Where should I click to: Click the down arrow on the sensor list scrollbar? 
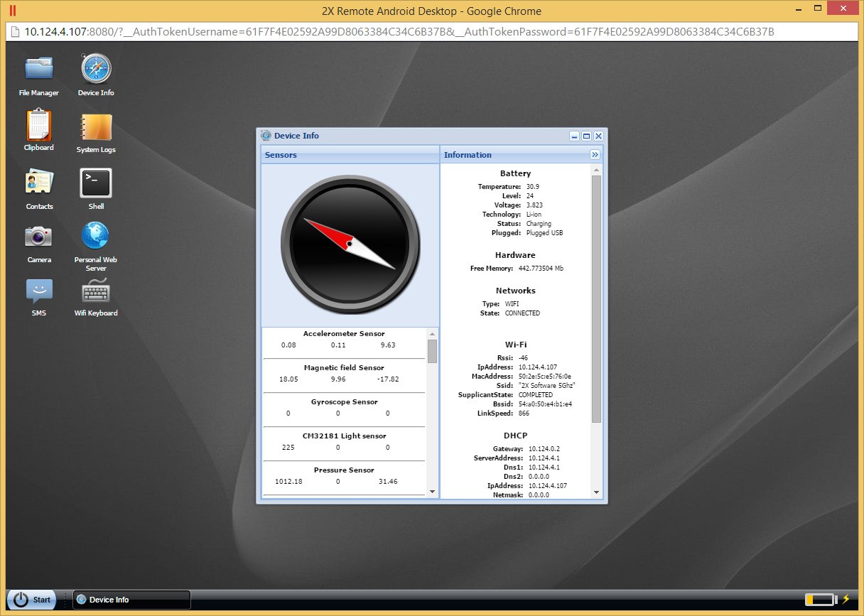point(432,491)
